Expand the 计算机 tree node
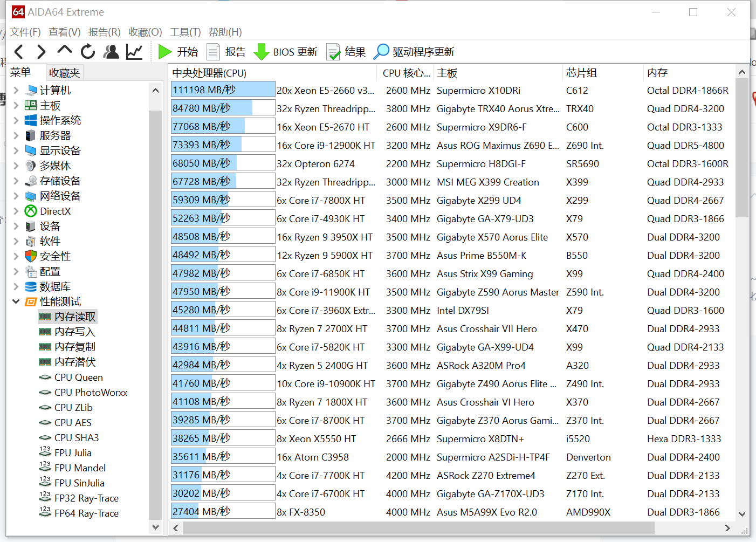The image size is (756, 542). 16,90
